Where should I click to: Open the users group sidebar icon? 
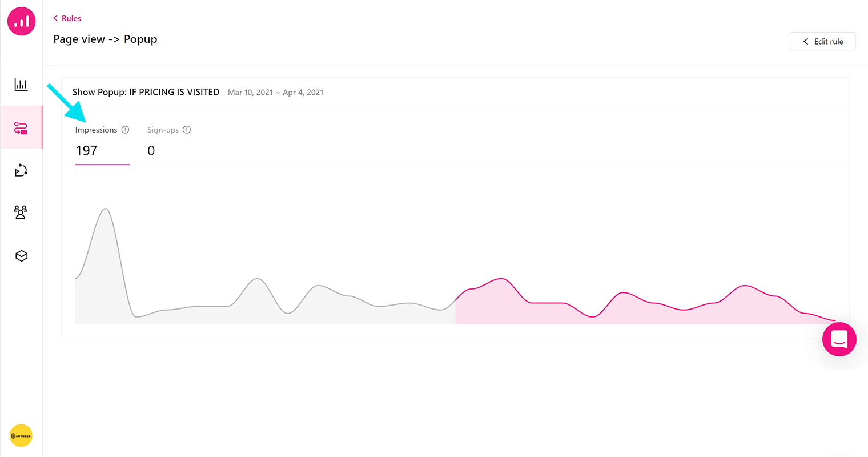point(21,213)
